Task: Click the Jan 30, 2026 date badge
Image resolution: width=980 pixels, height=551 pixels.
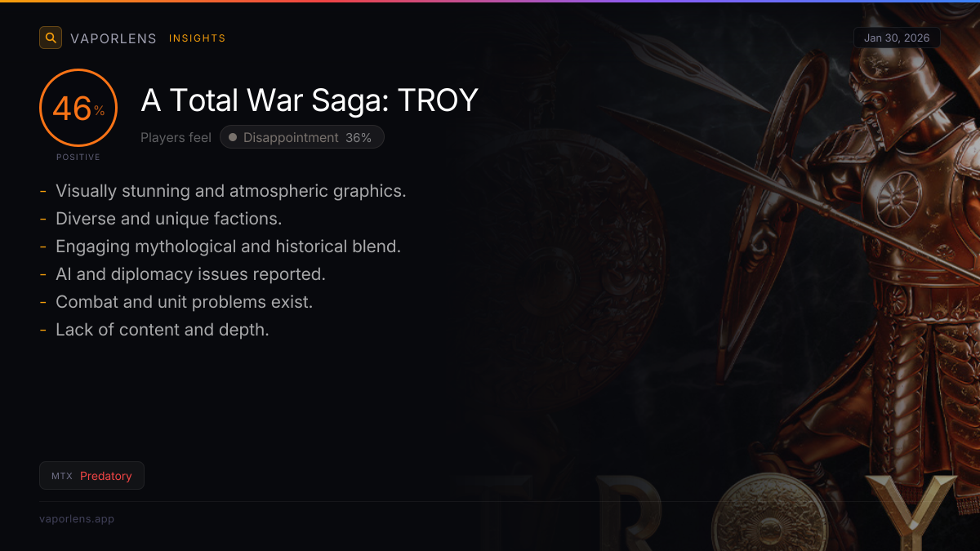Action: pyautogui.click(x=897, y=38)
